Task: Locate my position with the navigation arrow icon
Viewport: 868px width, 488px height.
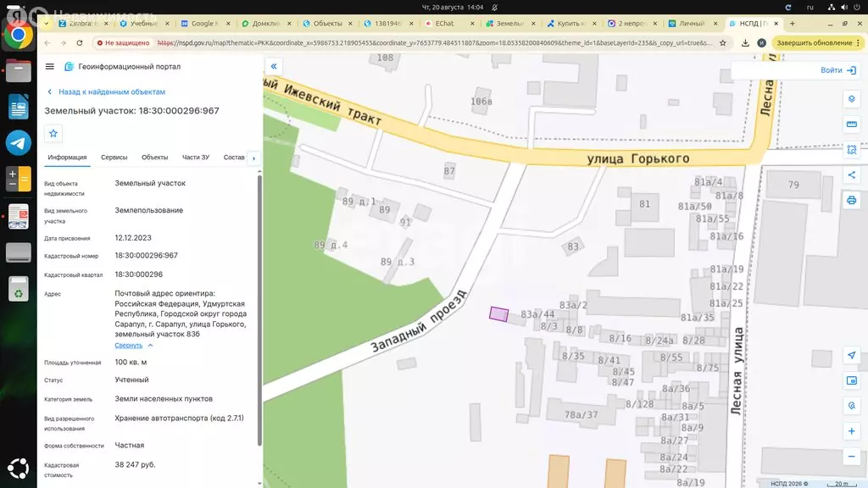Action: coord(851,355)
